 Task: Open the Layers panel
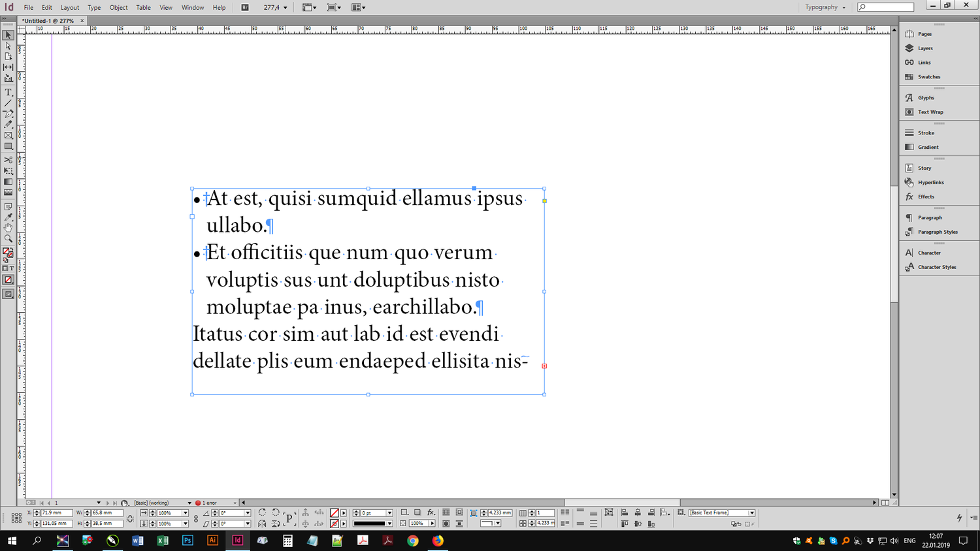[x=919, y=48]
